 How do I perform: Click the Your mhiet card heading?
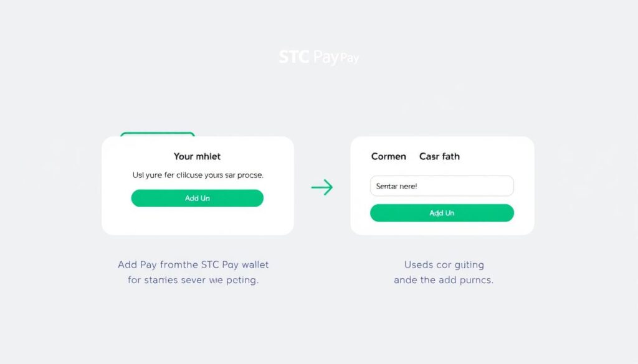tap(197, 156)
